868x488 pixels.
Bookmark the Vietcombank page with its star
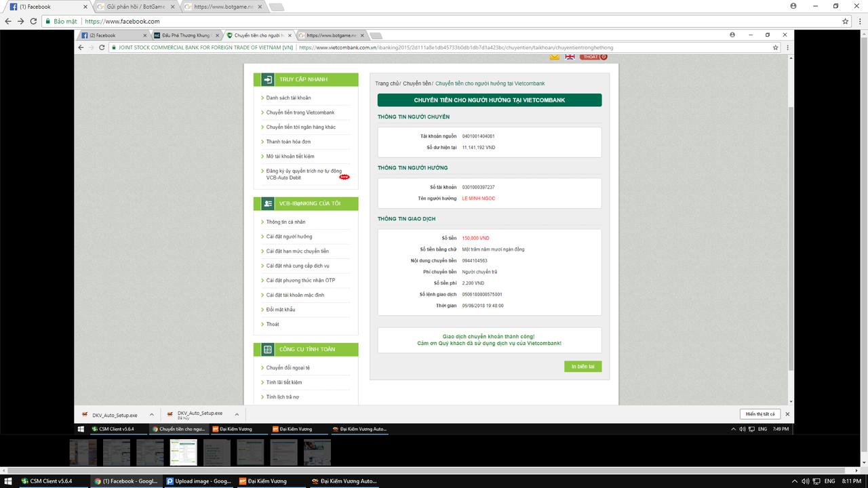[x=776, y=47]
